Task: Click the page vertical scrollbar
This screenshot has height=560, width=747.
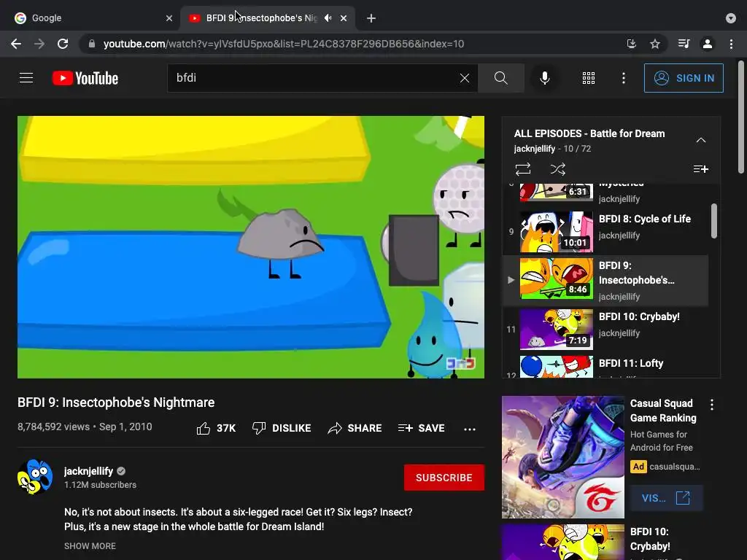Action: click(x=741, y=117)
